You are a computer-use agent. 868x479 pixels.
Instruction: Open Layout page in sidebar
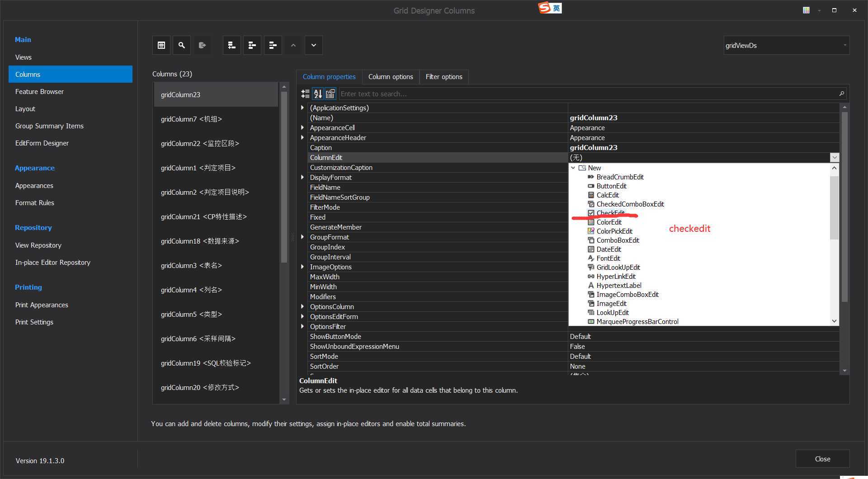(x=71, y=109)
